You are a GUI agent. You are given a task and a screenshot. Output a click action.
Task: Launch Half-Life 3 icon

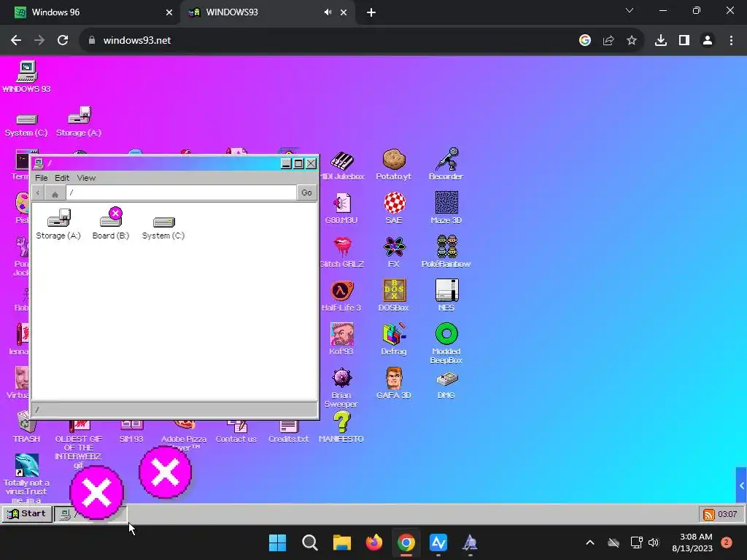pos(341,295)
